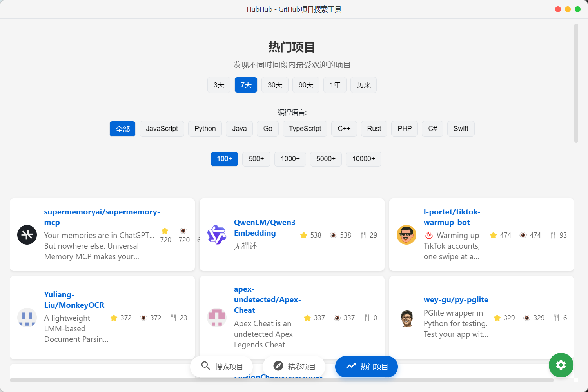Click the py-pglite author avatar
Viewport: 588px width, 392px height.
coord(407,318)
